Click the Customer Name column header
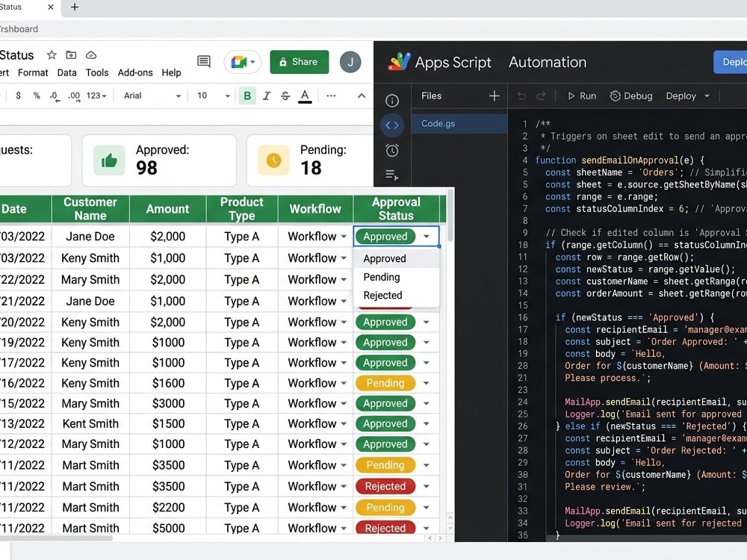This screenshot has height=560, width=747. (90, 209)
